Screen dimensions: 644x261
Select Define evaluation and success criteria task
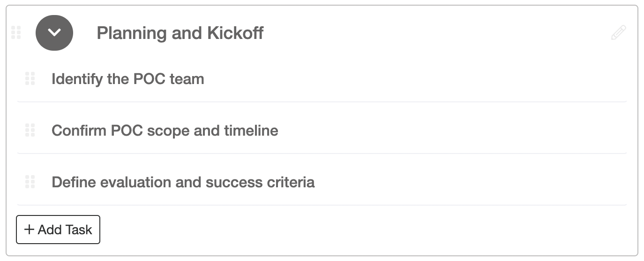[x=322, y=182]
